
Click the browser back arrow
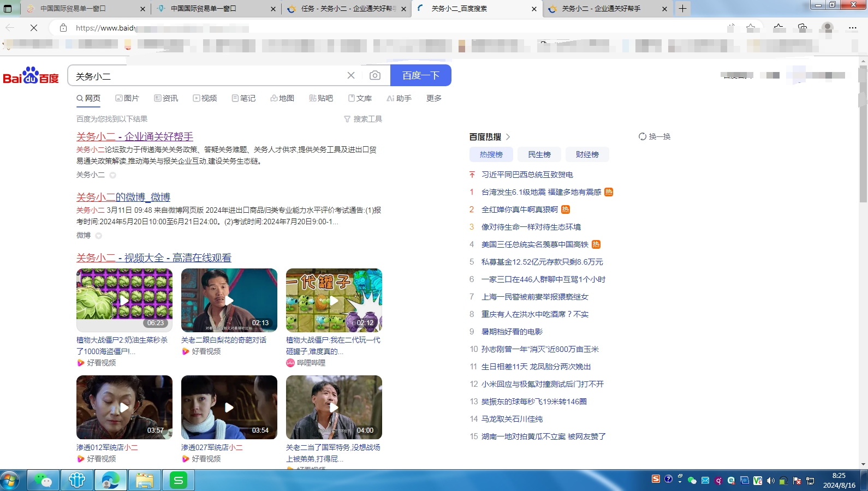[x=10, y=27]
